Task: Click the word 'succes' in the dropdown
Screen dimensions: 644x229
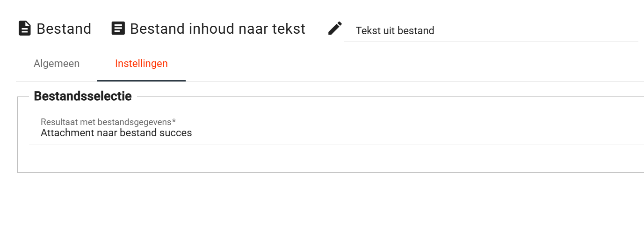Action: pos(177,133)
